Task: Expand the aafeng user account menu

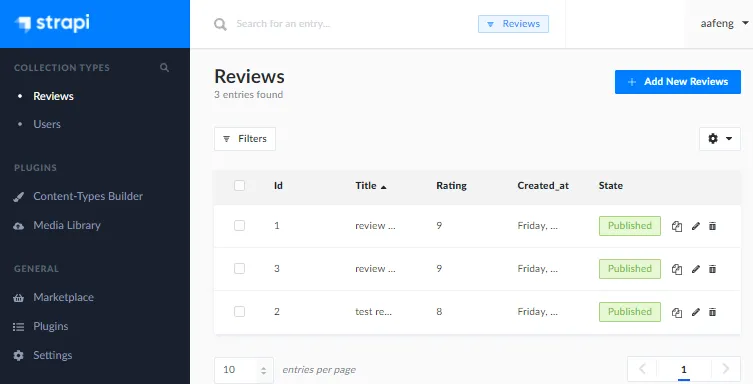Action: point(724,24)
